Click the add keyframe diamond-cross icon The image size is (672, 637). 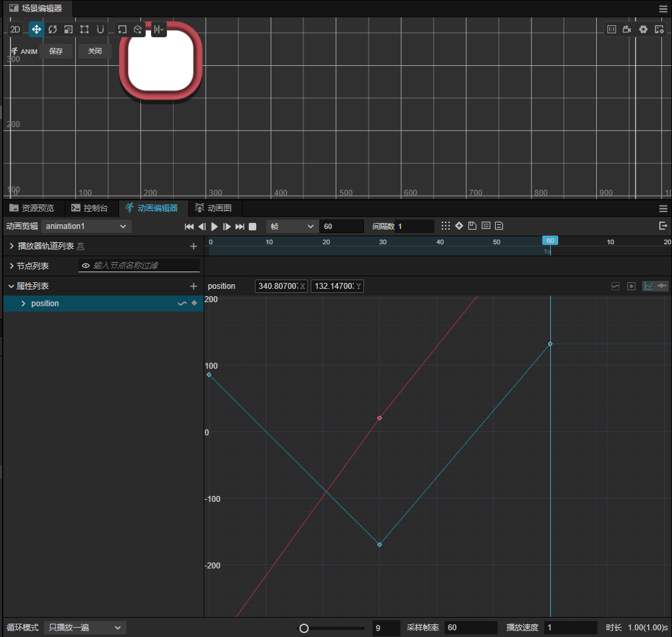pos(459,226)
